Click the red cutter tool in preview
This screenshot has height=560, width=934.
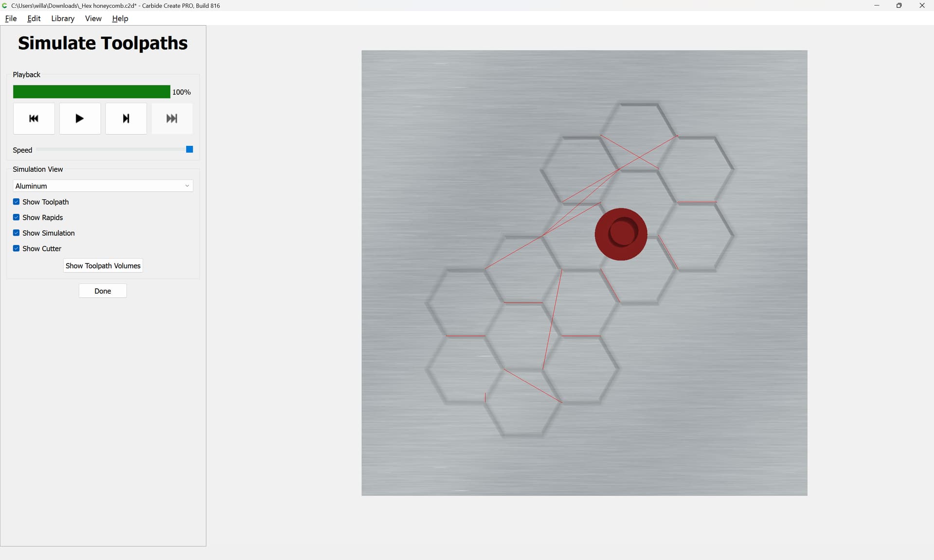[621, 234]
